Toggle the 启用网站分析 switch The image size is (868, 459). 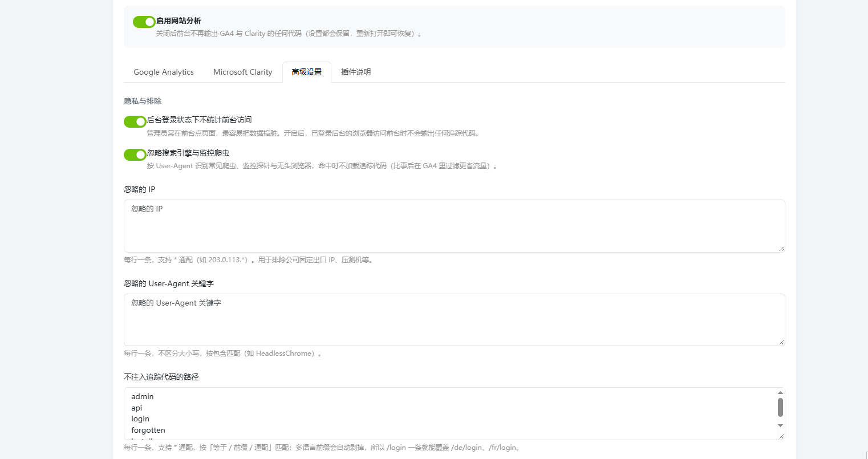(144, 22)
